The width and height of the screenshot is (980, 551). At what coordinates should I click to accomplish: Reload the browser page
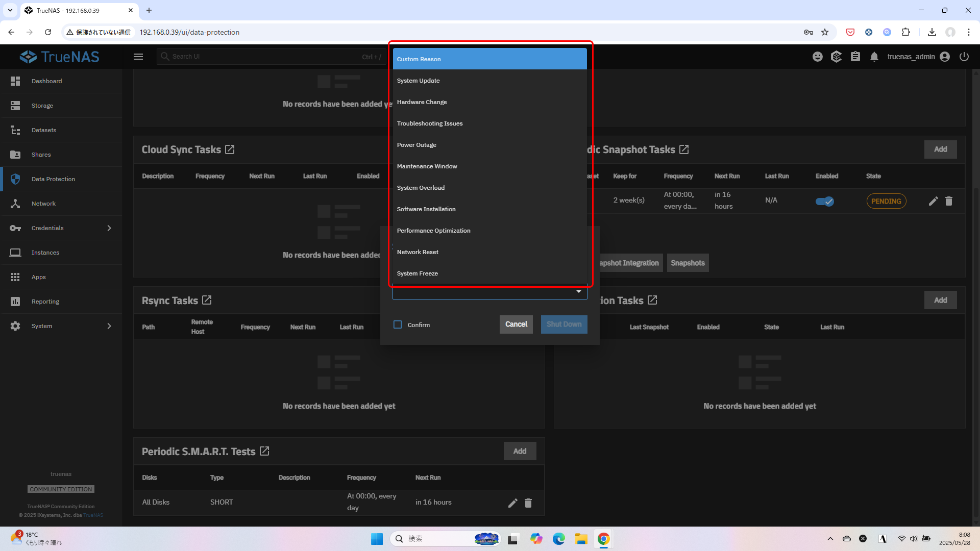click(x=48, y=32)
